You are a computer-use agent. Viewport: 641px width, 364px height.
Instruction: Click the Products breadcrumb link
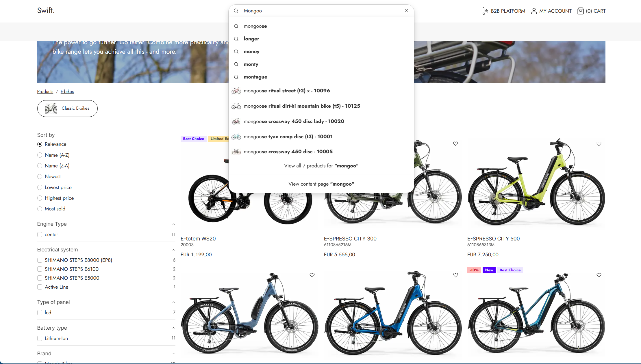45,92
